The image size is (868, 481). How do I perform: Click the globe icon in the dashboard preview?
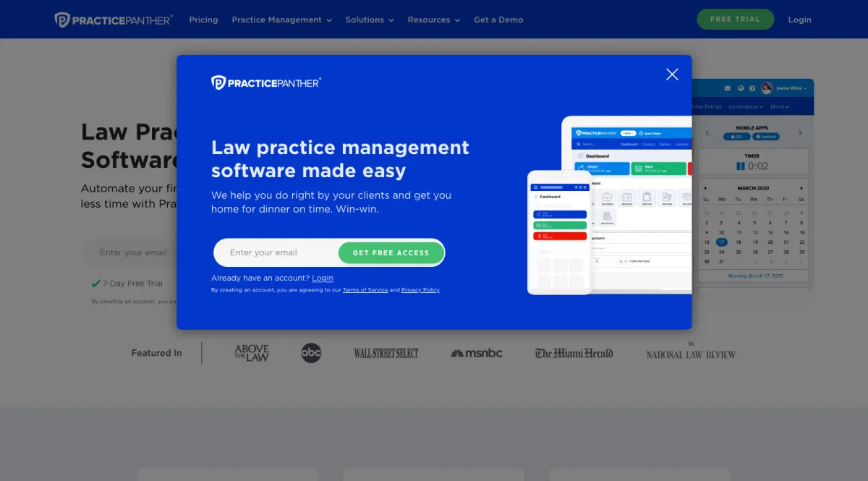point(741,88)
